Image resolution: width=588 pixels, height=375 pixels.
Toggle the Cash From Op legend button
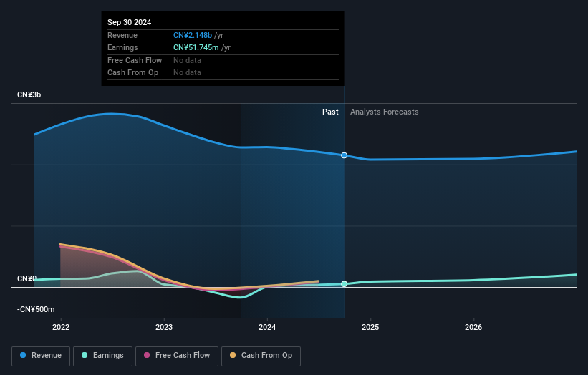click(x=261, y=356)
